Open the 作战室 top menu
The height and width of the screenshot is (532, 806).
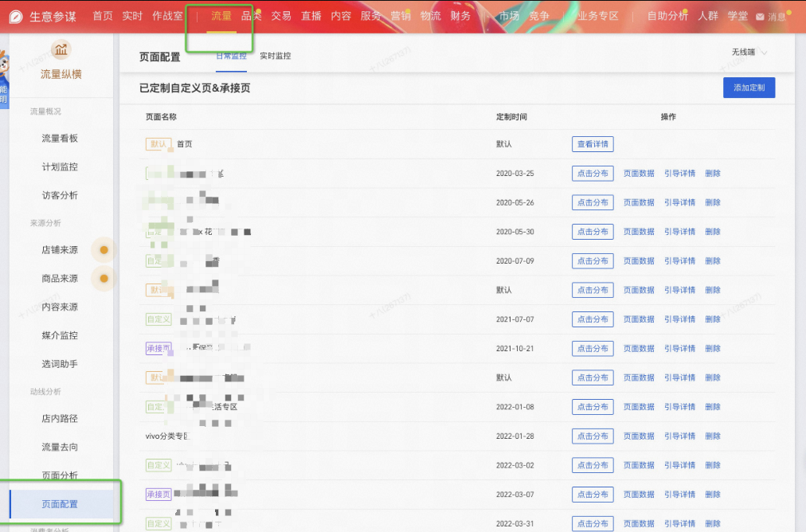point(167,16)
